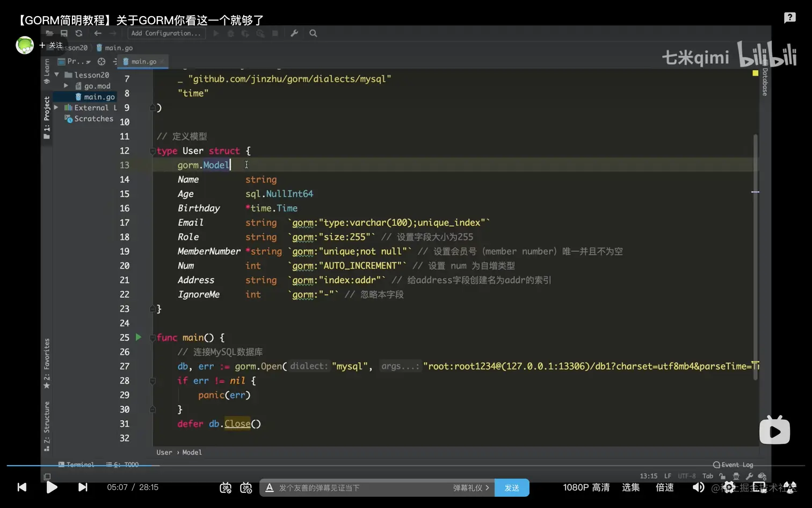Open the Add Configuration dropdown

tap(166, 33)
